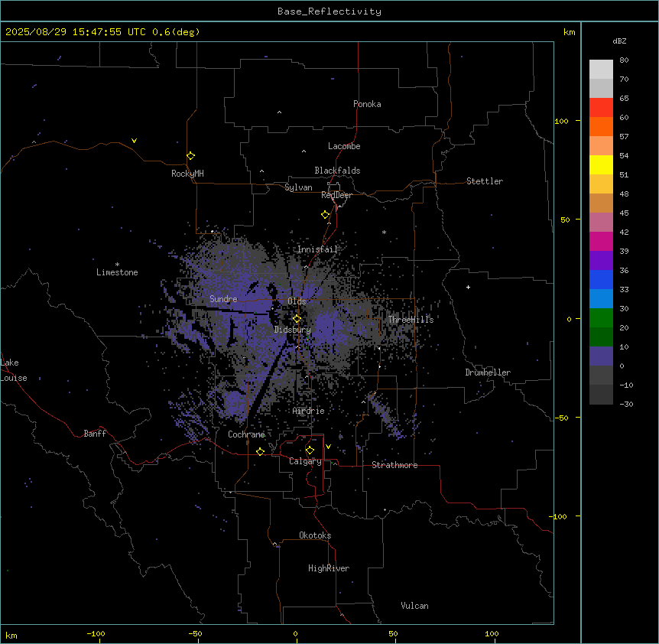Click the Okotoks label
This screenshot has height=644, width=659.
[x=315, y=535]
